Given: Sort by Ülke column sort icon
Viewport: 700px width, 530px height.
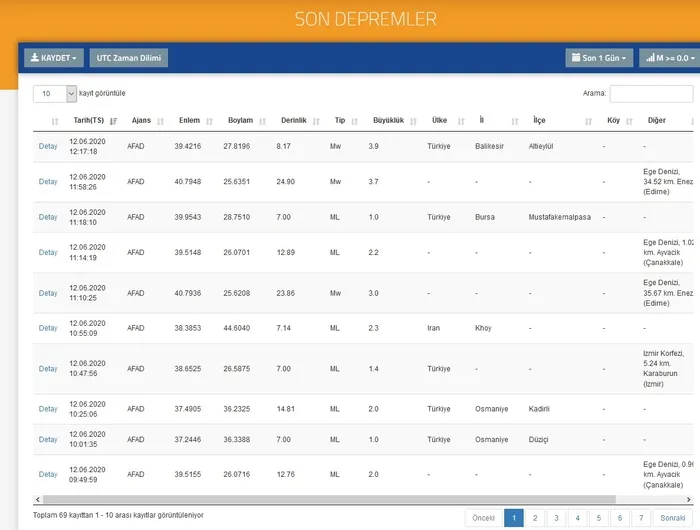Looking at the screenshot, I should pyautogui.click(x=460, y=121).
